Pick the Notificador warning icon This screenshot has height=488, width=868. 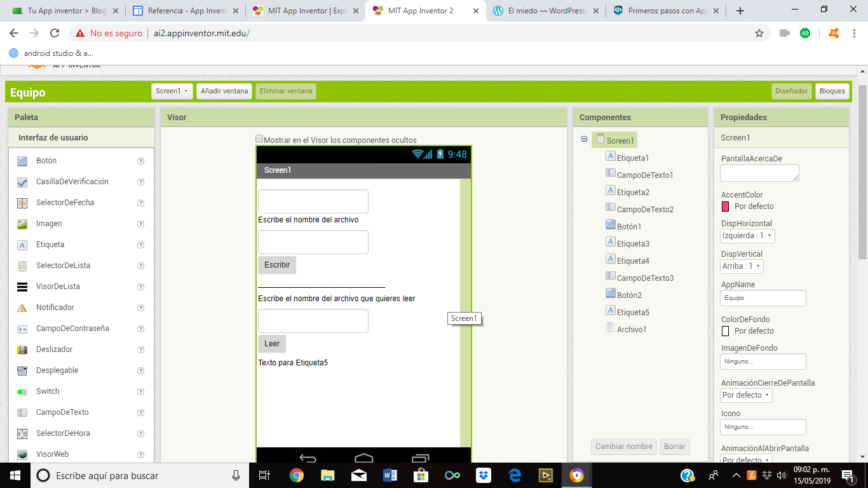coord(22,308)
